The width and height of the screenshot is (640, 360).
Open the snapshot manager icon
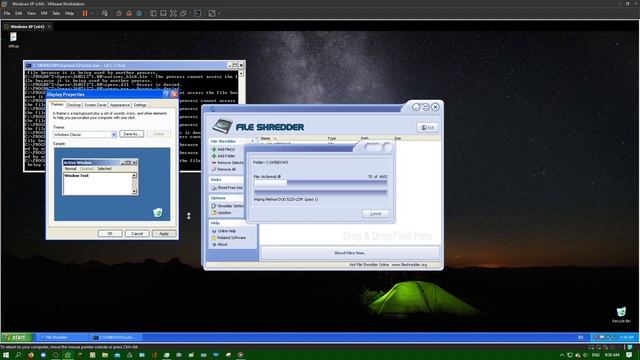pyautogui.click(x=139, y=13)
